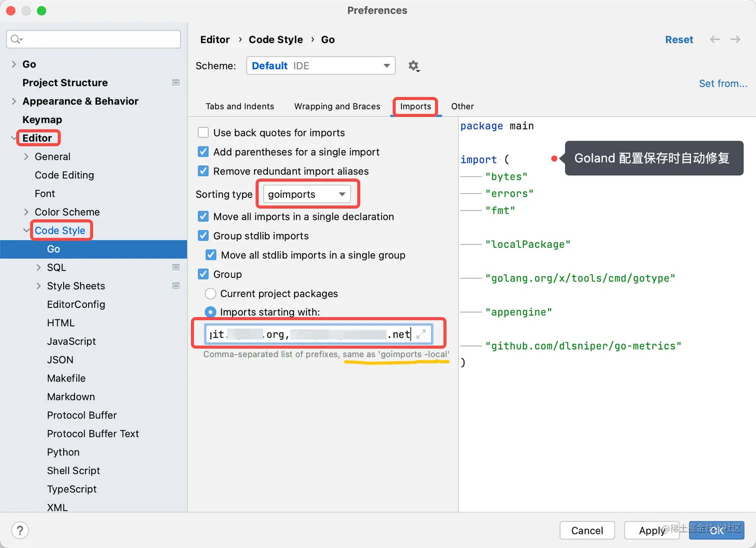Click the search magnifier icon
The image size is (756, 548).
[x=16, y=39]
